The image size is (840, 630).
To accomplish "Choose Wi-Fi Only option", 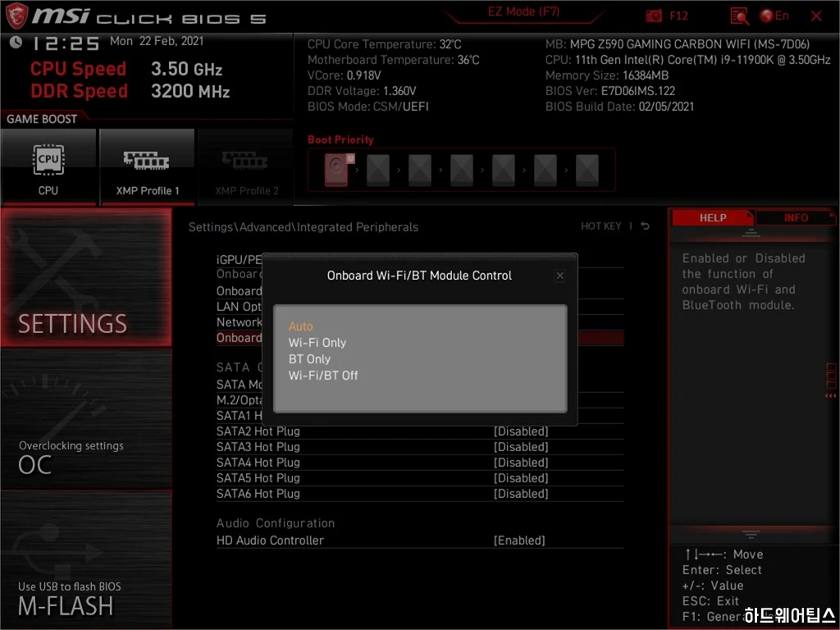I will (317, 342).
